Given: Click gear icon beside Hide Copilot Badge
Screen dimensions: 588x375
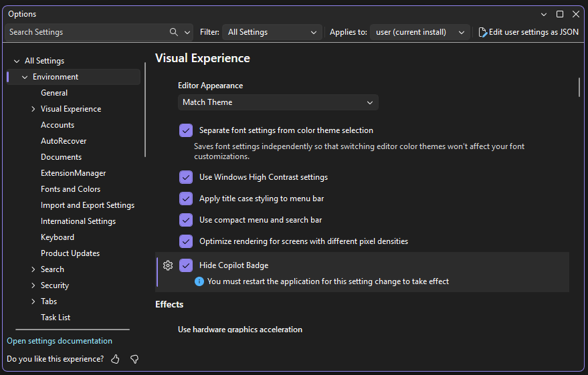Looking at the screenshot, I should tap(168, 265).
